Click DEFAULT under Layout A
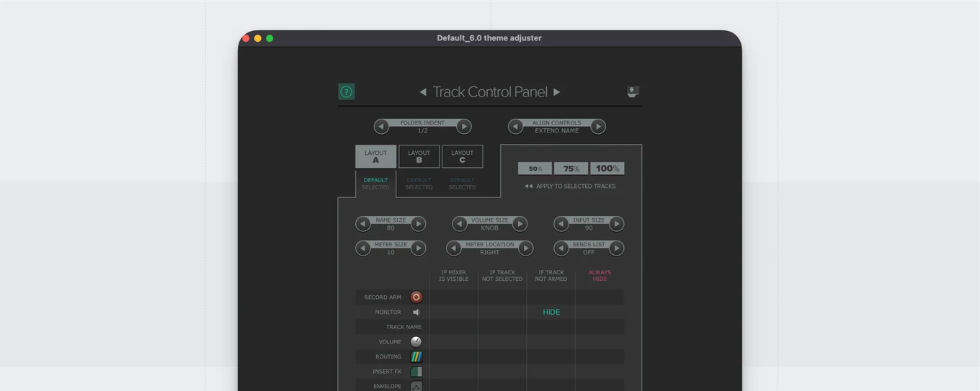Image resolution: width=980 pixels, height=391 pixels. point(375,180)
